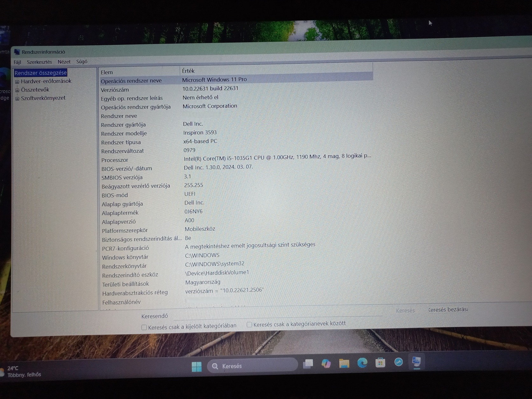
Task: Select the Verziószám row label
Action: pos(115,90)
